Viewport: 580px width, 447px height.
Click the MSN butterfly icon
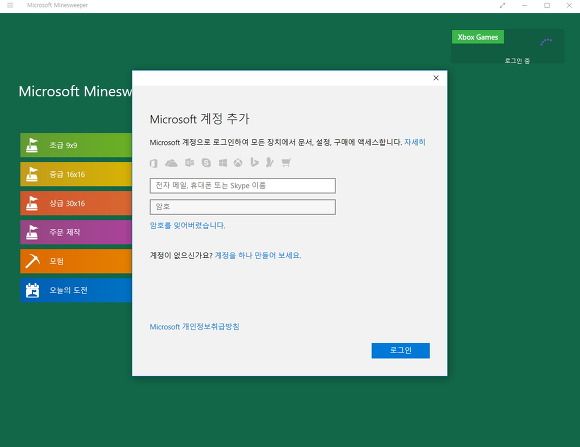270,162
